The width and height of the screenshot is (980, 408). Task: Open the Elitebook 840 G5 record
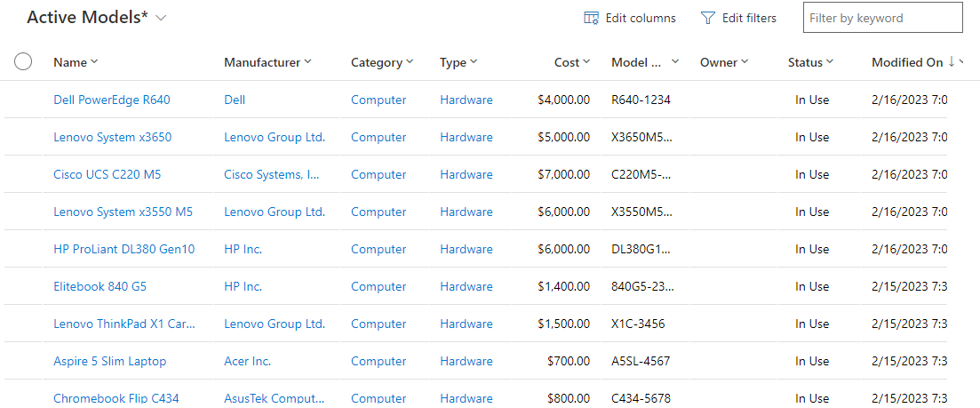[100, 286]
